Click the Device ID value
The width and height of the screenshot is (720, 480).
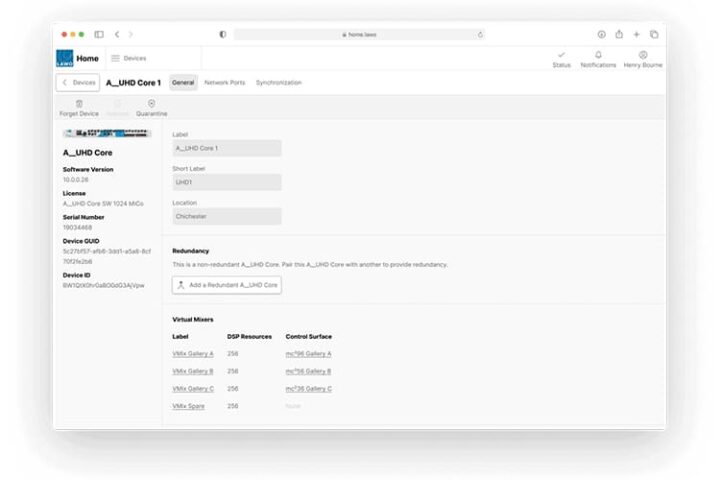pyautogui.click(x=104, y=285)
